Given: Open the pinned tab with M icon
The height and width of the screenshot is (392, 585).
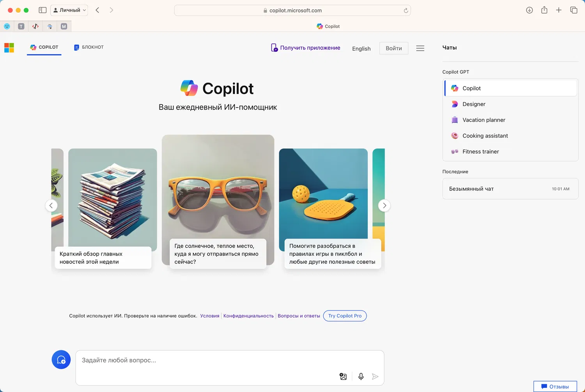Looking at the screenshot, I should pos(64,26).
